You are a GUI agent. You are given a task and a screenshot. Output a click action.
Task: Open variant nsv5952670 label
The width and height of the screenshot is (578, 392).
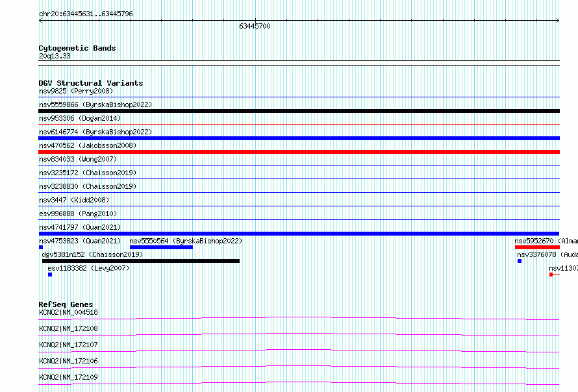[546, 241]
